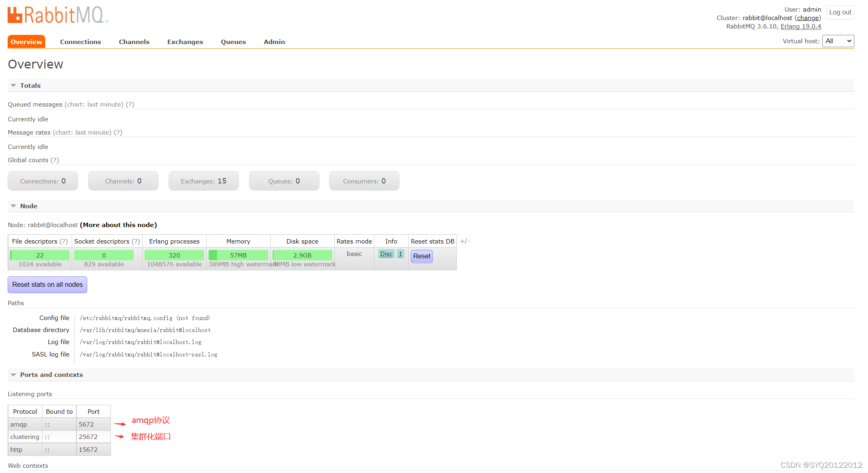Click the cluster name change link
The height and width of the screenshot is (473, 868).
(808, 18)
